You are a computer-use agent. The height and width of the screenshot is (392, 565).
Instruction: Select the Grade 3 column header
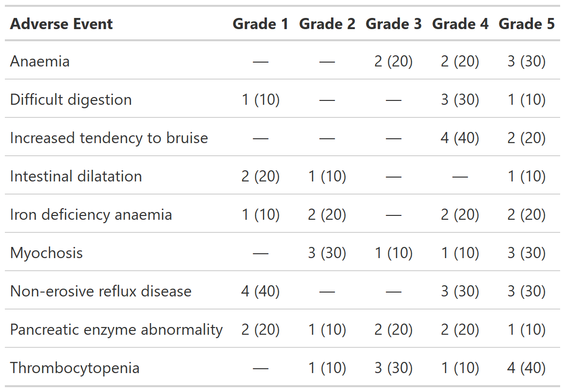pyautogui.click(x=394, y=24)
